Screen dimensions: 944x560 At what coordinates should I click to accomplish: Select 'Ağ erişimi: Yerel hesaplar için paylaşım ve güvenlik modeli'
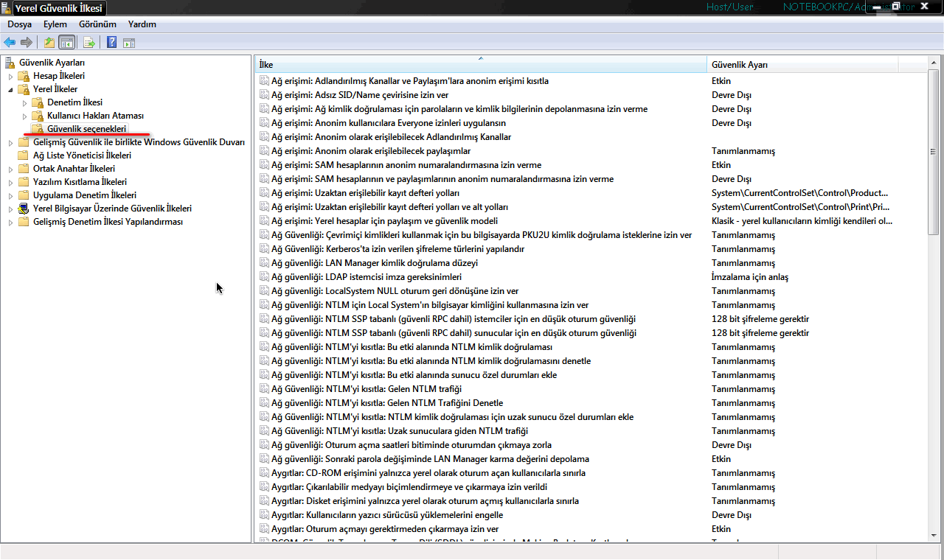pos(384,221)
